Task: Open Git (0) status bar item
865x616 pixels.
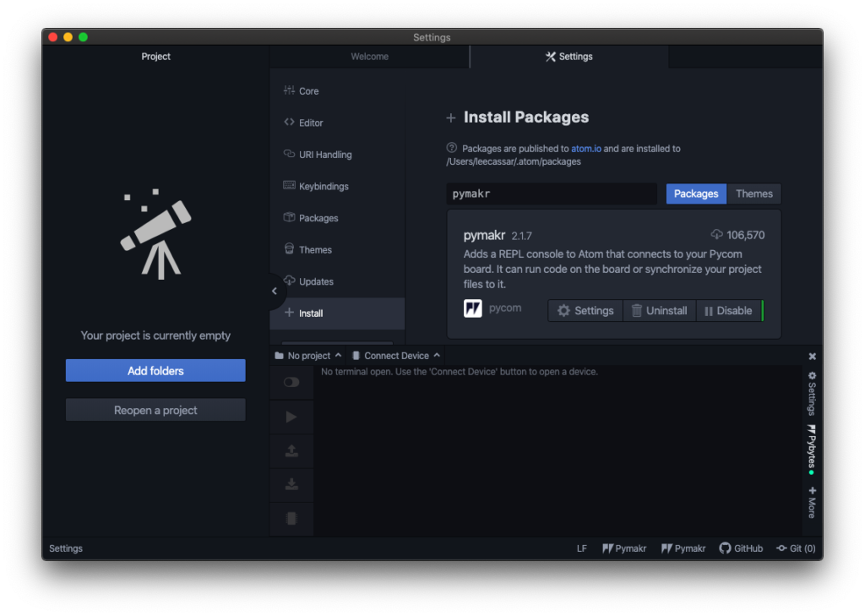Action: (x=796, y=548)
